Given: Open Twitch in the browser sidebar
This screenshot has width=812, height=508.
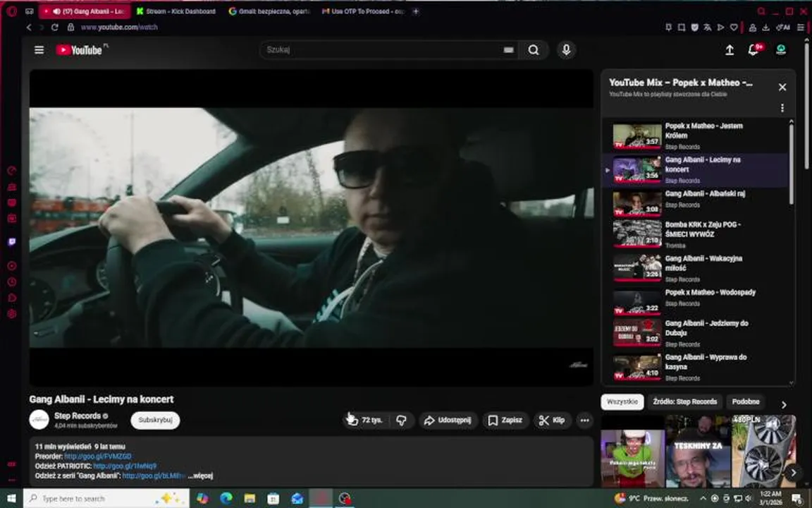Looking at the screenshot, I should [12, 241].
